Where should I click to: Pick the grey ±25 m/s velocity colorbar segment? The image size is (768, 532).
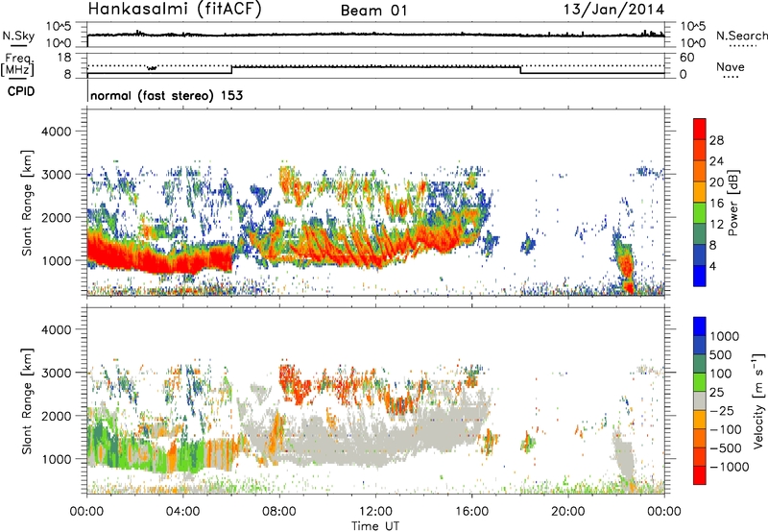(700, 400)
